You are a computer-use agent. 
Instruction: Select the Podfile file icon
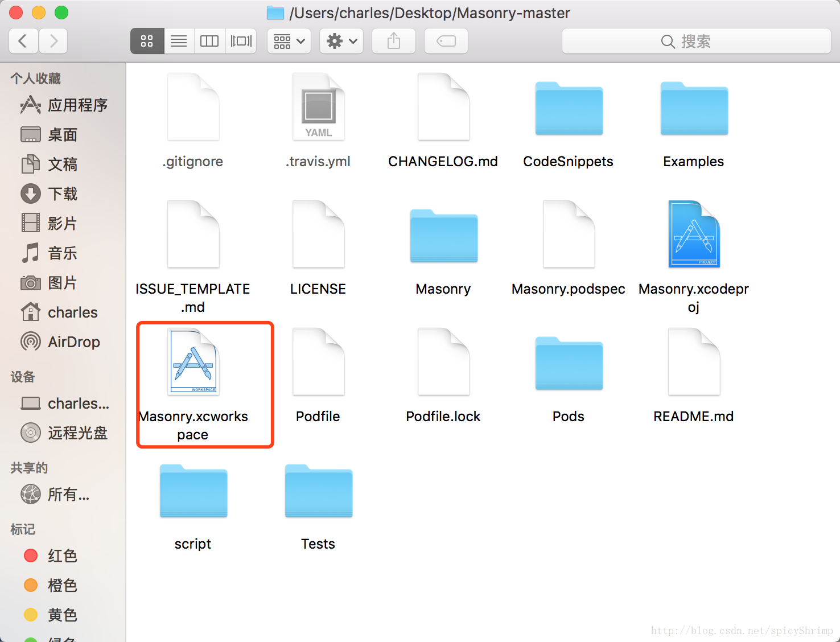(319, 361)
